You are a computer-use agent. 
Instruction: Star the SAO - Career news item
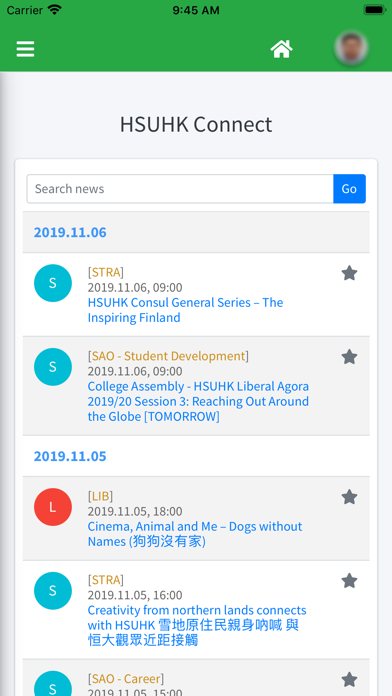click(349, 680)
